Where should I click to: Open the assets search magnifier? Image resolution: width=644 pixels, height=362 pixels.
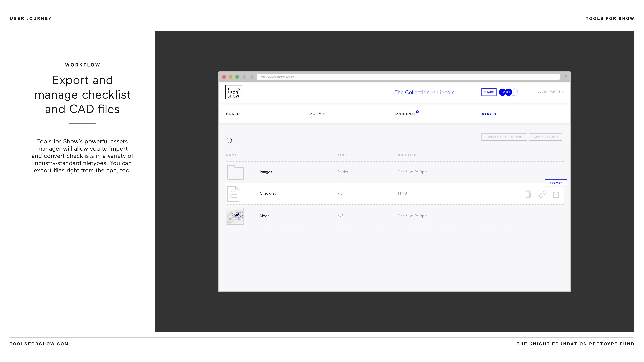(x=230, y=141)
